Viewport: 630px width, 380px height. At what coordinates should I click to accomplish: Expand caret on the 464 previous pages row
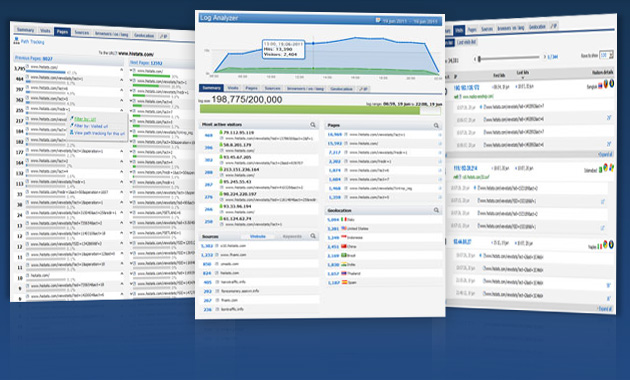tap(121, 80)
